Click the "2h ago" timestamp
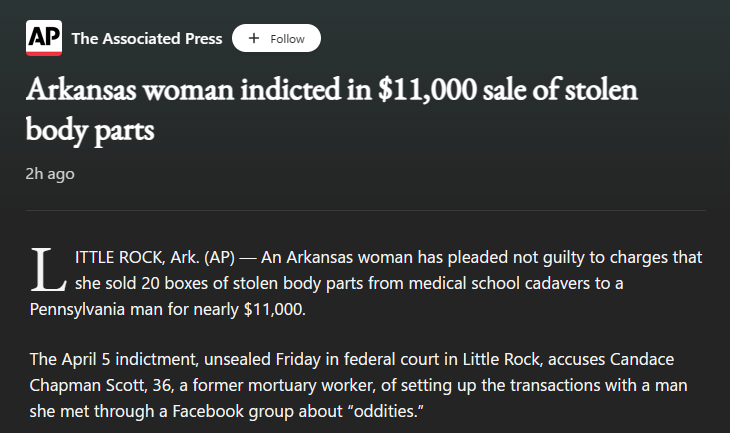The image size is (730, 433). (50, 174)
